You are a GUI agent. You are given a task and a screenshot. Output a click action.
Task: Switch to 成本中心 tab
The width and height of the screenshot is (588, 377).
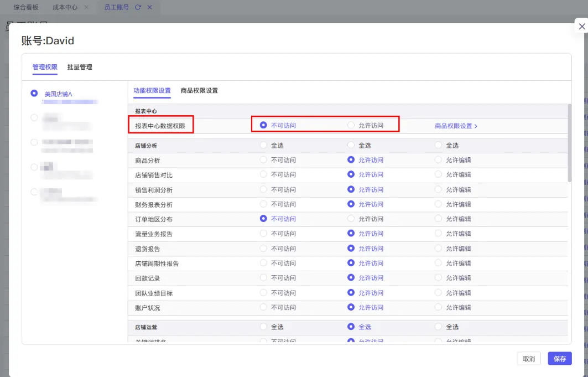(x=65, y=7)
